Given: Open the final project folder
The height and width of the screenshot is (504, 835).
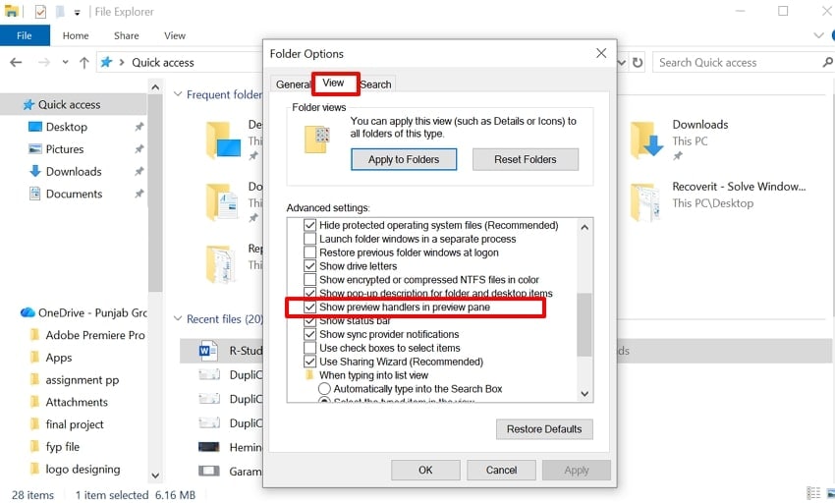Looking at the screenshot, I should (x=75, y=424).
